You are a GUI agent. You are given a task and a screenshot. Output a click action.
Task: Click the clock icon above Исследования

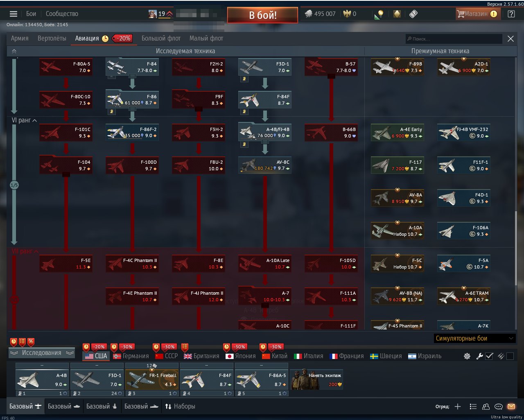(x=14, y=342)
